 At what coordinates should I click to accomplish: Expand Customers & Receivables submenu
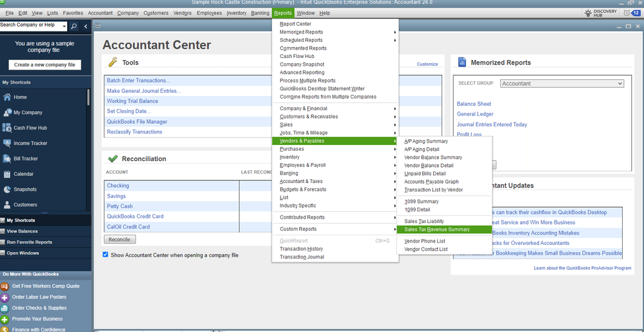pos(395,117)
